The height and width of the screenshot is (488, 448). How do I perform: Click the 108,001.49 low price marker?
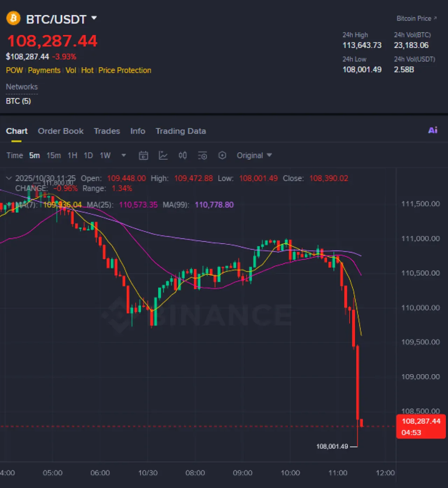pos(332,446)
